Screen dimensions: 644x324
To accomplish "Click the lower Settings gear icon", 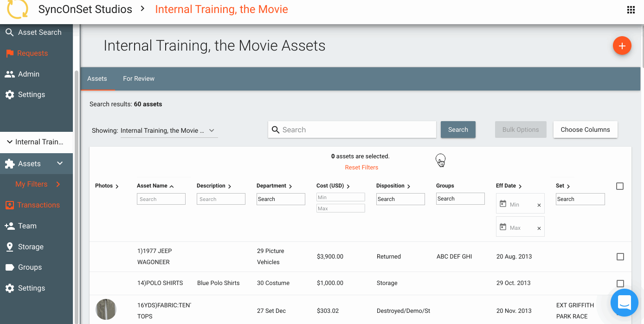I will pyautogui.click(x=9, y=288).
